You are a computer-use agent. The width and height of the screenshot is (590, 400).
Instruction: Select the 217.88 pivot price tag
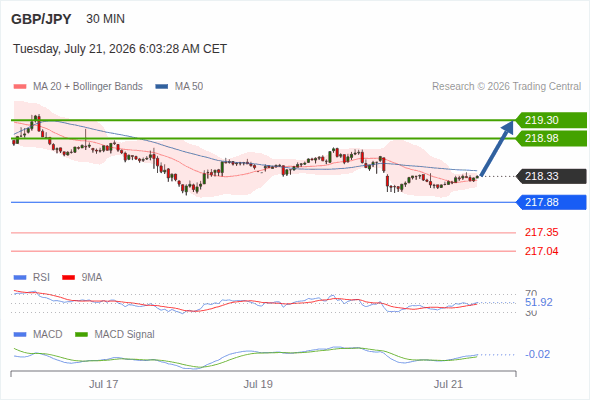(x=551, y=202)
